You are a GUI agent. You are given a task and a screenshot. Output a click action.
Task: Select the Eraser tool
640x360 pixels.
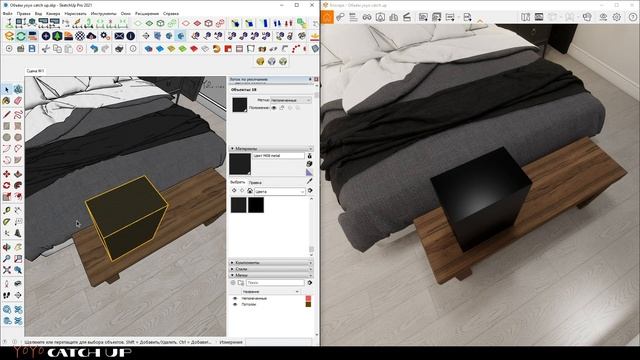(x=18, y=101)
